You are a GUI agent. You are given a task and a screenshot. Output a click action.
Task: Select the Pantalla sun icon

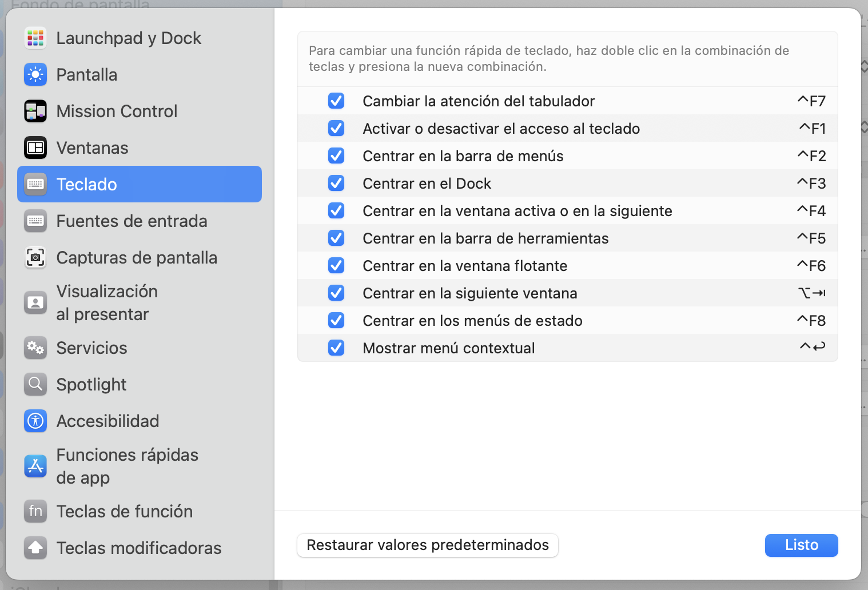pos(35,75)
